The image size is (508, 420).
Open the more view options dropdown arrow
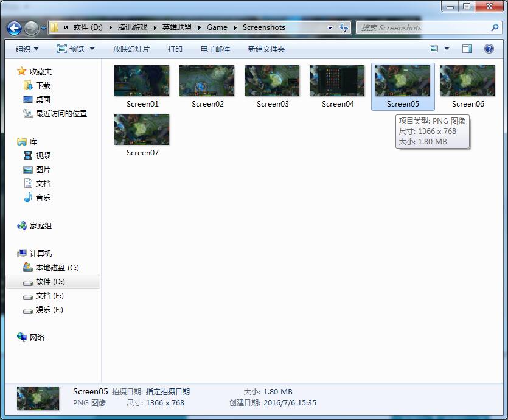[447, 49]
